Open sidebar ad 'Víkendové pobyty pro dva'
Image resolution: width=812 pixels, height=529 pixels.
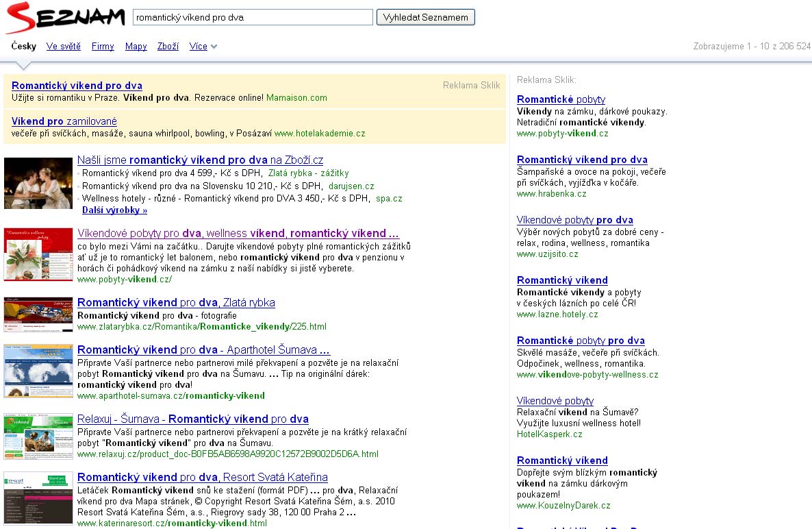(575, 220)
